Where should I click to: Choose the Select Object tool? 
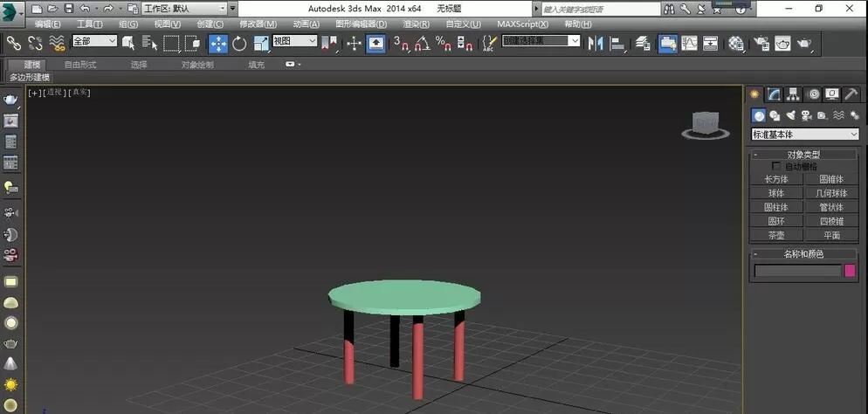pyautogui.click(x=128, y=43)
